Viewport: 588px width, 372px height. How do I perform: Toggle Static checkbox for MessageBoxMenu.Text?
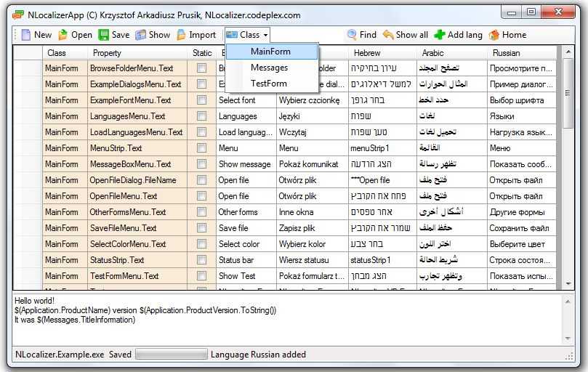202,164
